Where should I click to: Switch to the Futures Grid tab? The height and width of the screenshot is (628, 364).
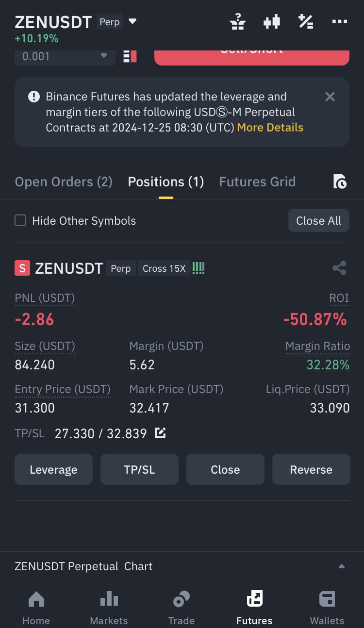click(257, 182)
